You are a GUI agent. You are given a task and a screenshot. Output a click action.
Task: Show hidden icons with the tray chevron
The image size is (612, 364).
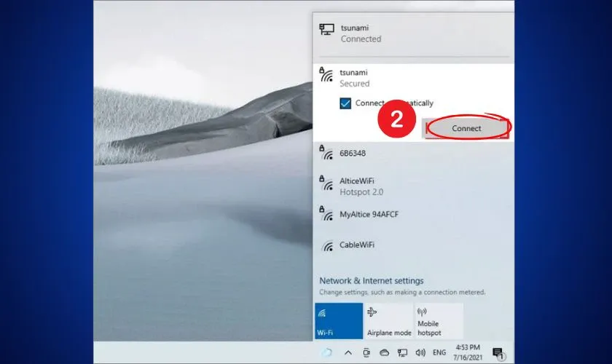pyautogui.click(x=348, y=352)
